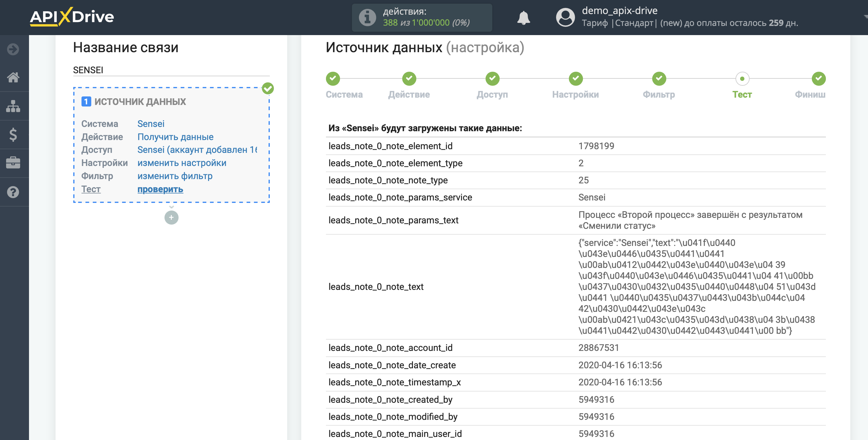This screenshot has height=440, width=868.
Task: Click изменить фильтр link
Action: click(x=175, y=176)
